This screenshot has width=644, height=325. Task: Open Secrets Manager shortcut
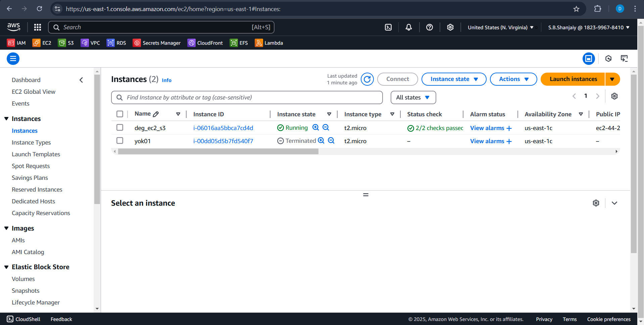pyautogui.click(x=157, y=43)
